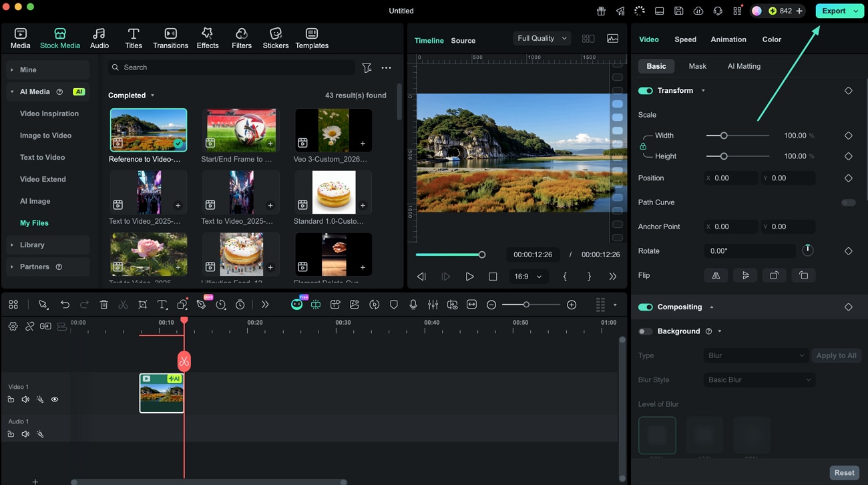Click the snapshot image icon in preview
Image resolution: width=868 pixels, height=485 pixels.
point(612,39)
